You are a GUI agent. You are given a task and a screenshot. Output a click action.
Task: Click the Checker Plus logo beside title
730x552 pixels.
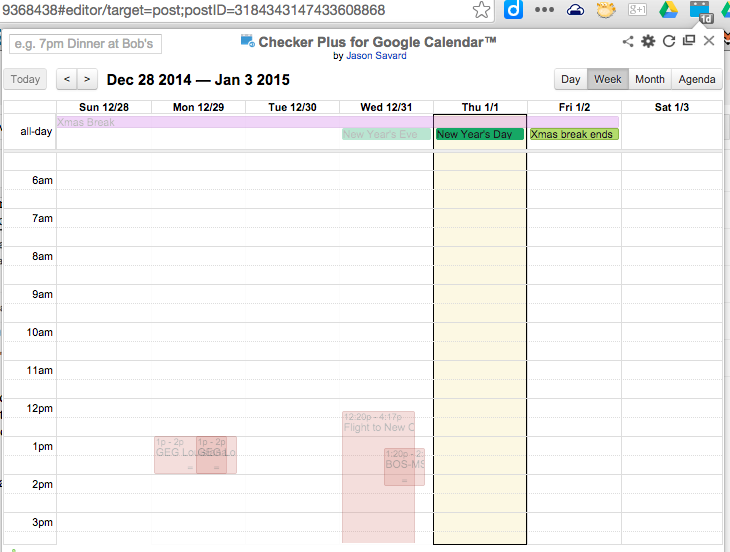pyautogui.click(x=248, y=41)
